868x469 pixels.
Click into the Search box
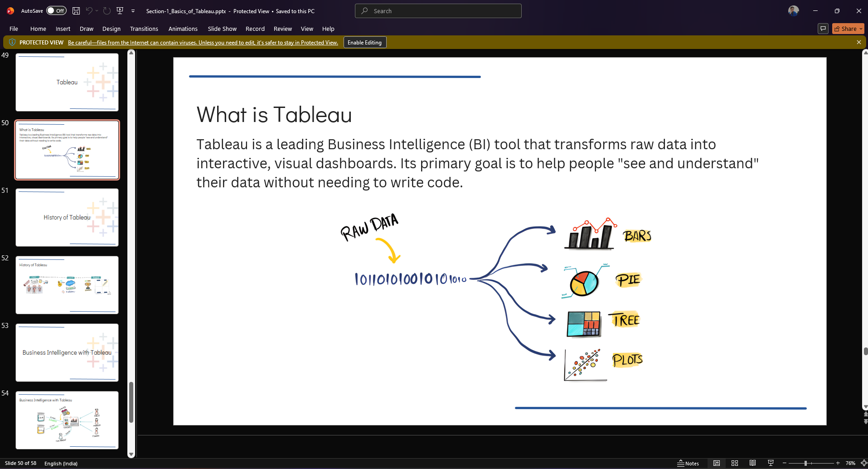point(438,11)
